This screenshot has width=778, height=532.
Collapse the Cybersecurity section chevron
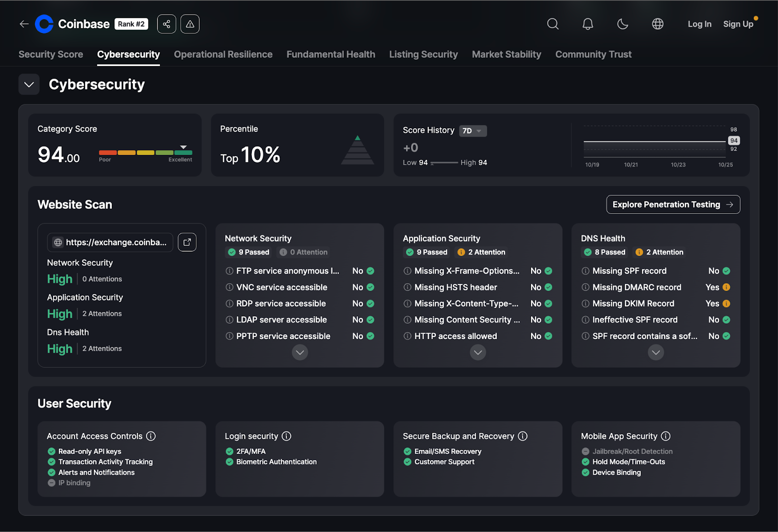[29, 85]
